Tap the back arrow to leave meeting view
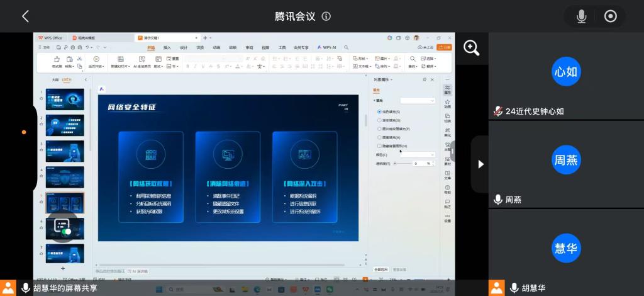The height and width of the screenshot is (296, 644). point(25,16)
